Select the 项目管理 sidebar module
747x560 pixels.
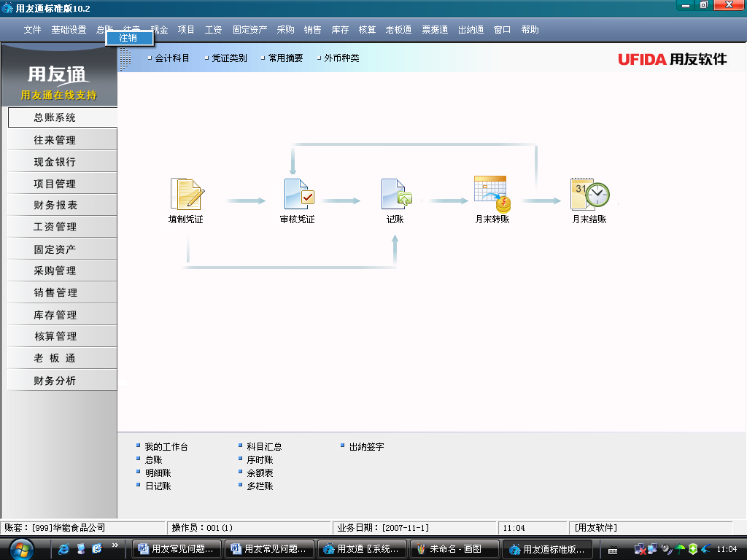click(63, 184)
